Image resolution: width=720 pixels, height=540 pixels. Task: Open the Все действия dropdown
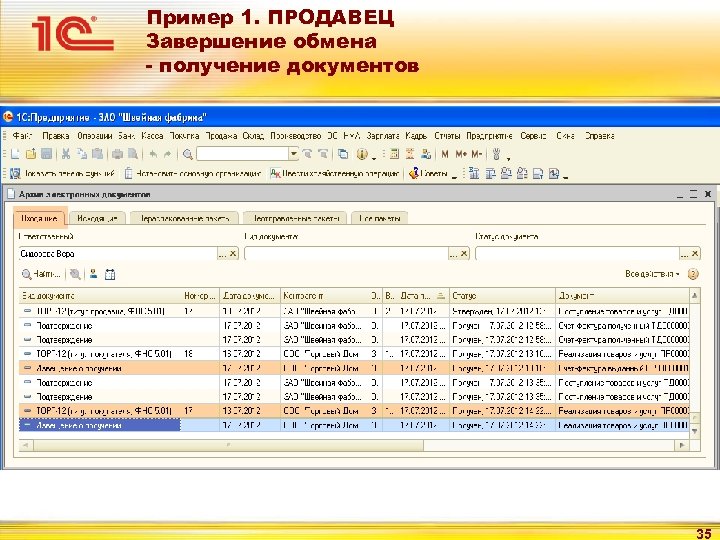click(x=652, y=274)
